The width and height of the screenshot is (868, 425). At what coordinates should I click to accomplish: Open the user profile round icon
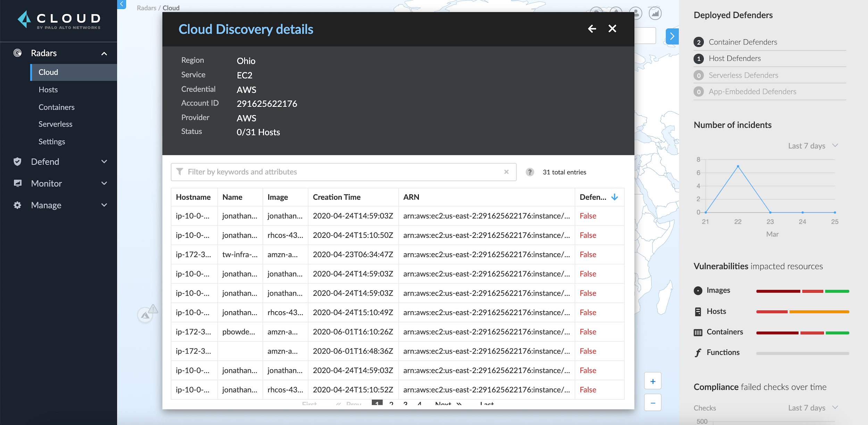(636, 13)
